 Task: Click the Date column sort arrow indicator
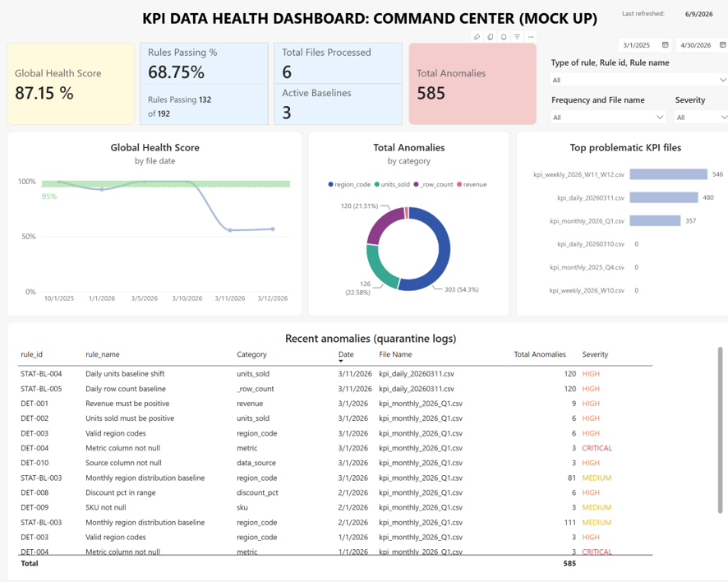(x=341, y=361)
